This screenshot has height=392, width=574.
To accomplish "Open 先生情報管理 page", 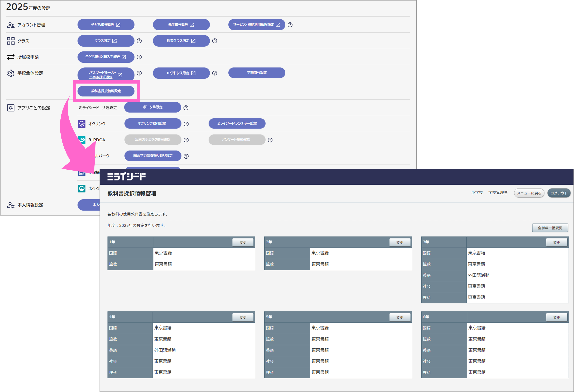I will (x=181, y=25).
